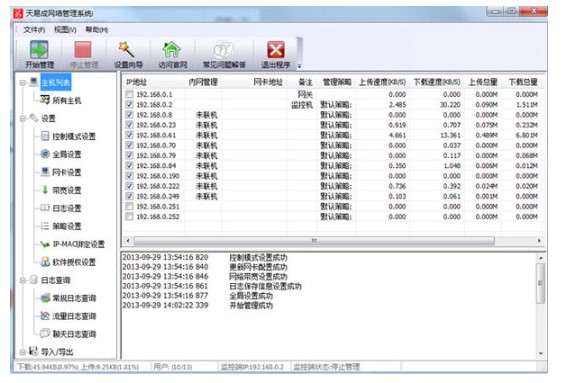
Task: Open 常见问题解答 speech bubble icon
Action: tap(223, 50)
